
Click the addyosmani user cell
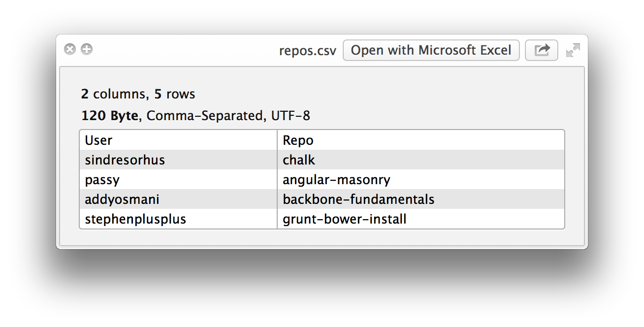click(x=122, y=199)
